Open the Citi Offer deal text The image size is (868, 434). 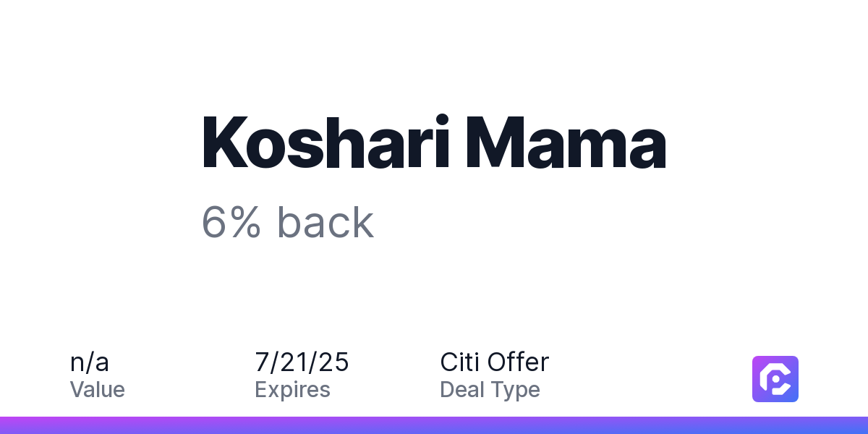(495, 362)
